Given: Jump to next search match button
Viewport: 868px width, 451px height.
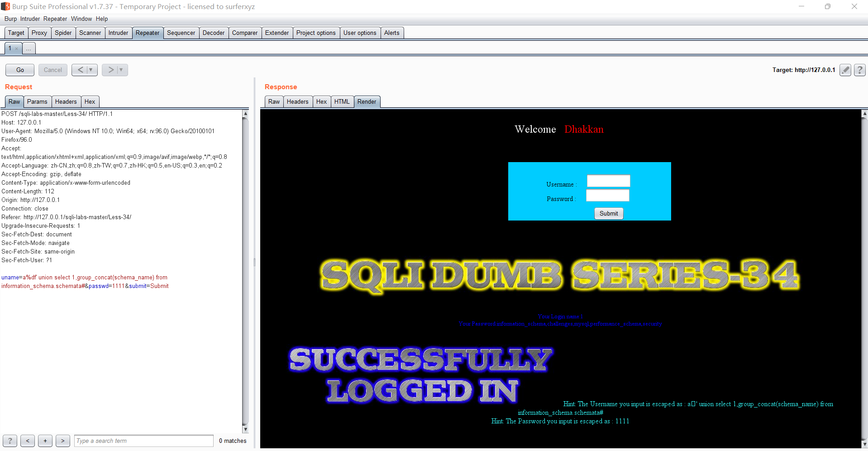Looking at the screenshot, I should coord(63,441).
